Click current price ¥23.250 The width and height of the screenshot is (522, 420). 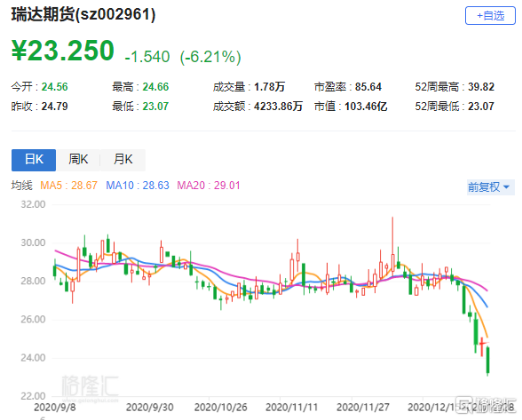(x=62, y=51)
